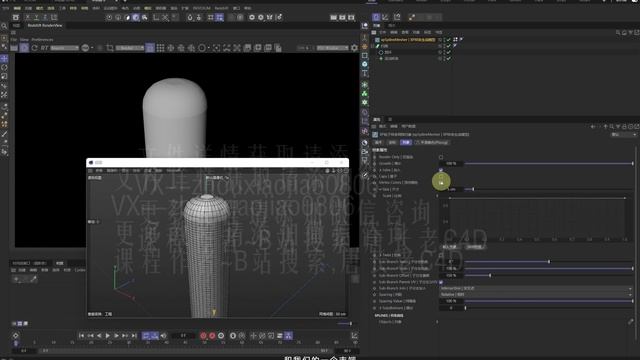Click the red record keyframe button

click(203, 336)
